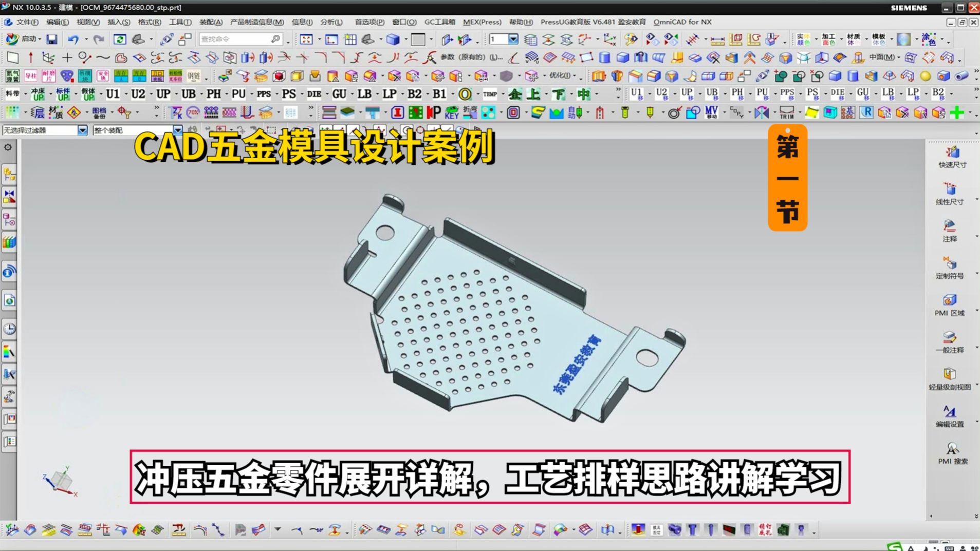Click the 模板体色 color tool
Viewport: 980px width, 551px height.
(879, 39)
